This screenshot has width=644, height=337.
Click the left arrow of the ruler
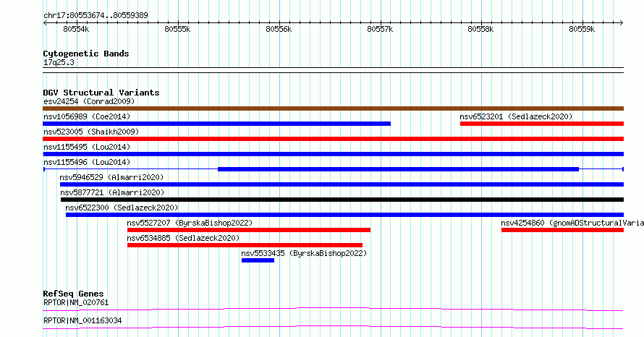pos(45,23)
